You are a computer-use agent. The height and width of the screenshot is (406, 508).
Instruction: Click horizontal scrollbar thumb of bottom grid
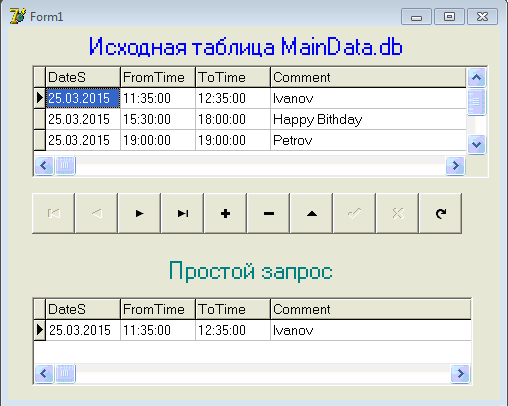65,373
